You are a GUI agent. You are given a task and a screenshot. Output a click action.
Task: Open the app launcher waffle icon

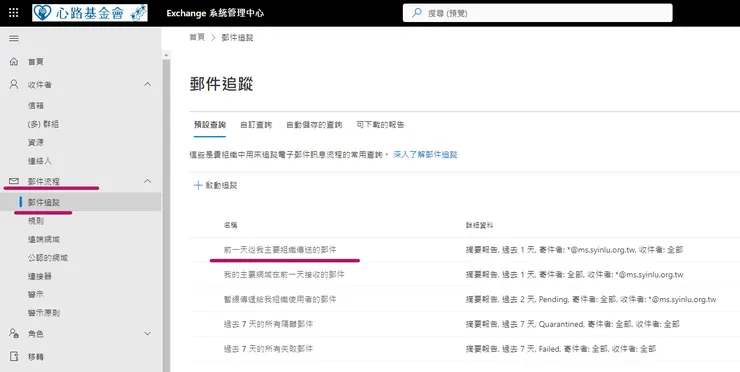coord(13,13)
